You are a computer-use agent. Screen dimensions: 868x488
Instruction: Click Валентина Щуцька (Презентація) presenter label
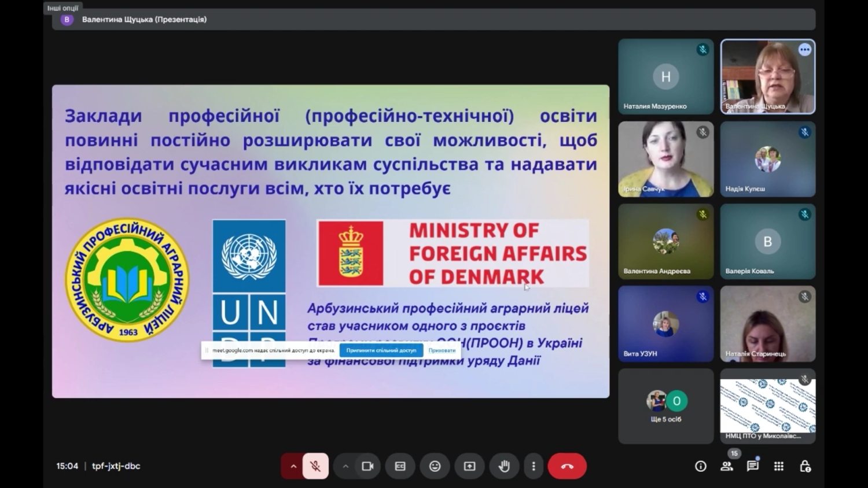coord(144,20)
